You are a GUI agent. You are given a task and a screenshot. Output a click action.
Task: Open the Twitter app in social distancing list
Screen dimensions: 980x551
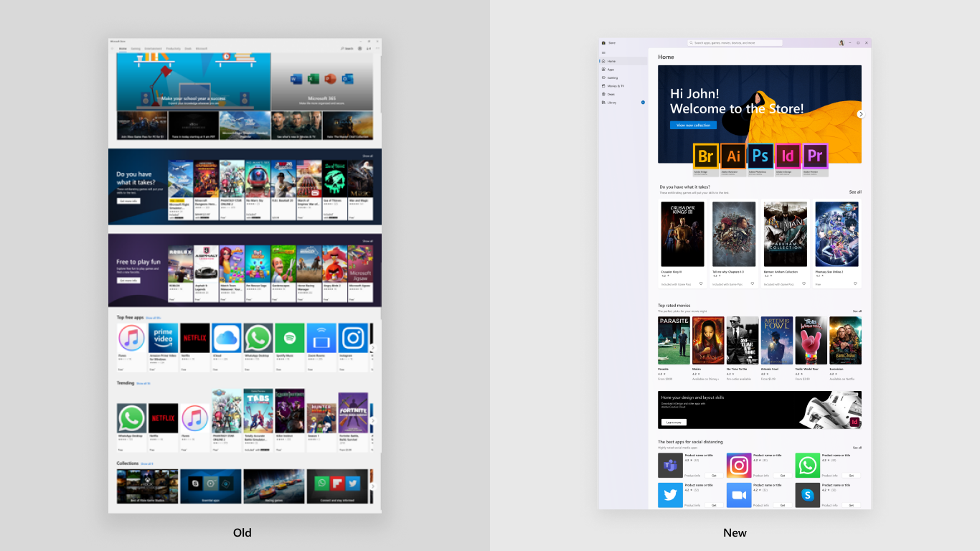[x=670, y=495]
